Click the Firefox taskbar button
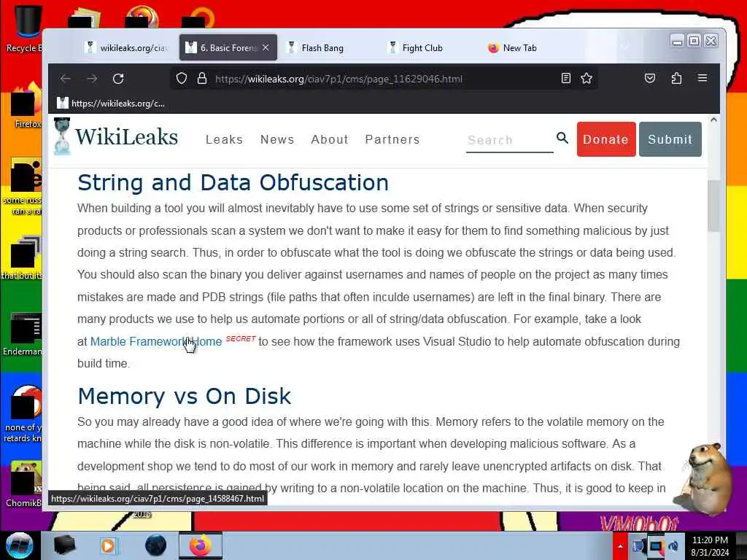 point(200,545)
